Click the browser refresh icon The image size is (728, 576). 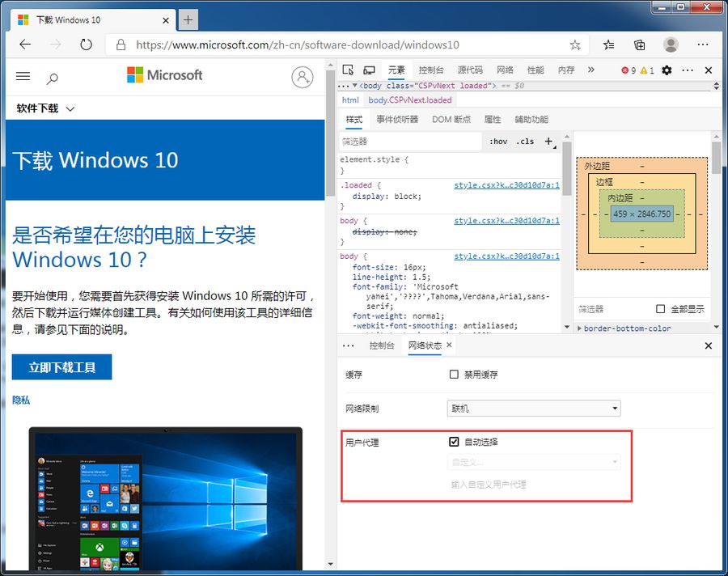click(x=86, y=44)
